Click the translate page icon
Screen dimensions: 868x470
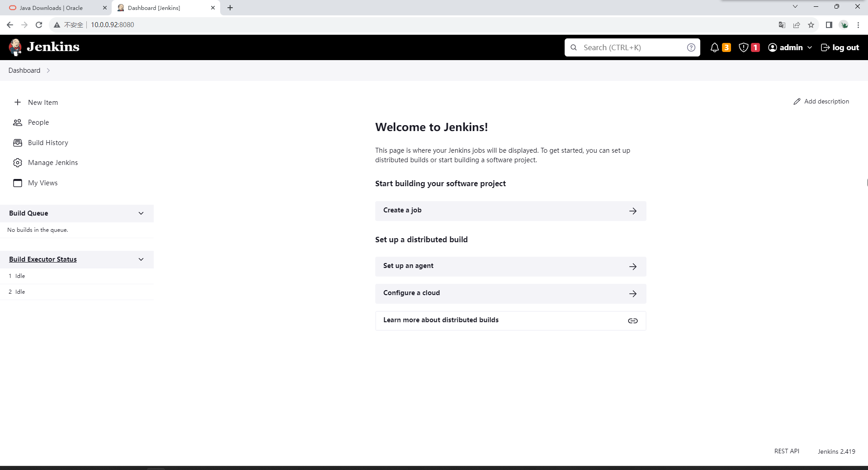coord(782,25)
